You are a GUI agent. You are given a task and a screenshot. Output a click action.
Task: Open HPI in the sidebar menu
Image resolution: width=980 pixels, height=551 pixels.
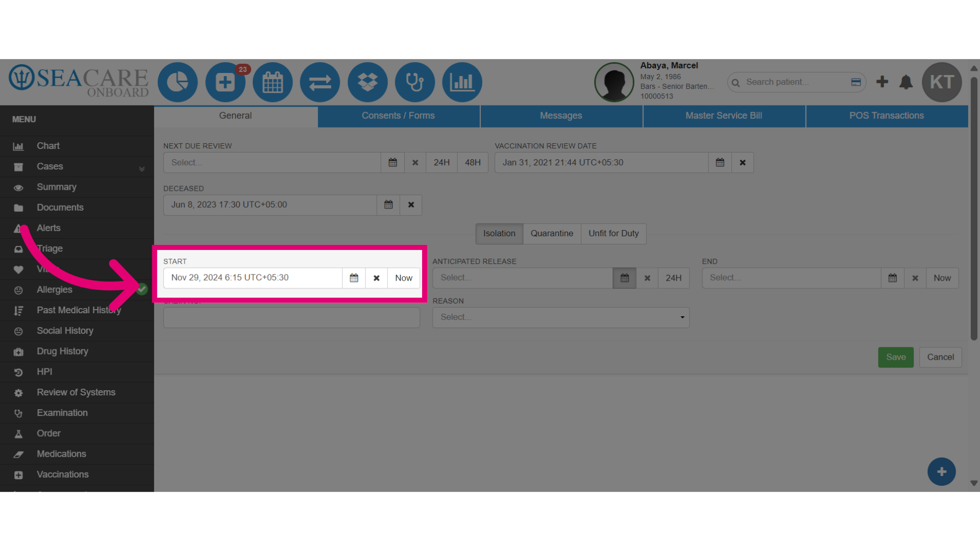coord(77,372)
